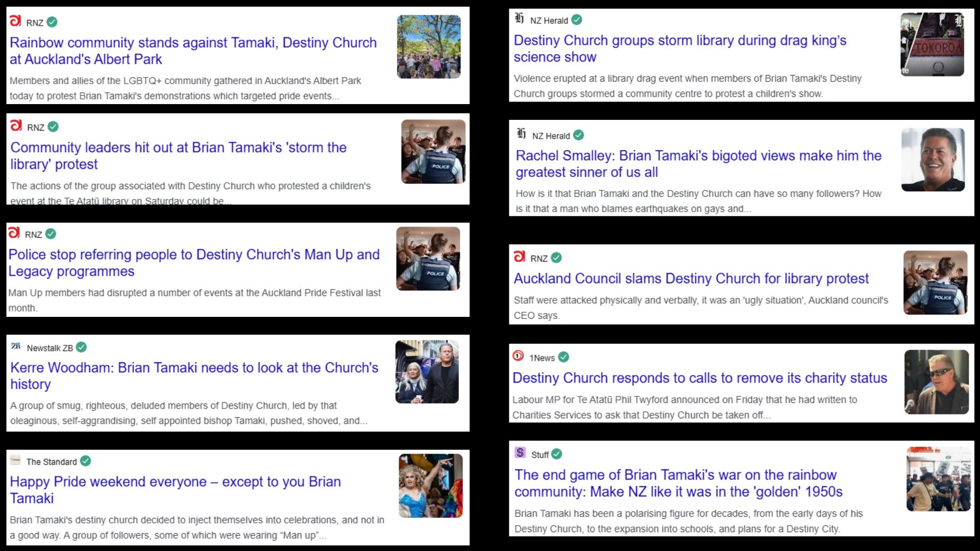980x551 pixels.
Task: Click verified badge next to Stuff
Action: 557,454
